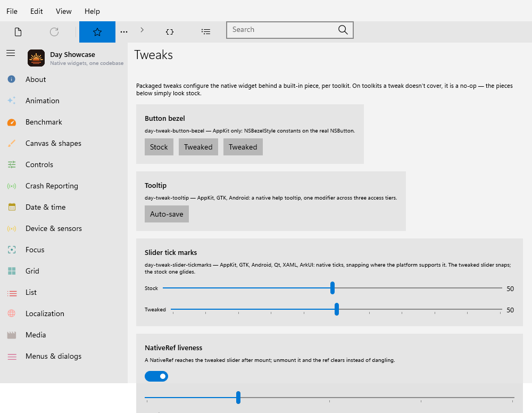This screenshot has height=413, width=532.
Task: Click the Controls sliders icon
Action: click(x=12, y=164)
